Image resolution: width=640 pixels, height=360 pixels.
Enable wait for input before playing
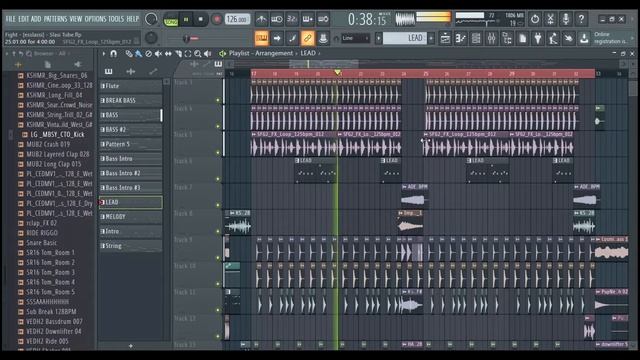[x=277, y=19]
